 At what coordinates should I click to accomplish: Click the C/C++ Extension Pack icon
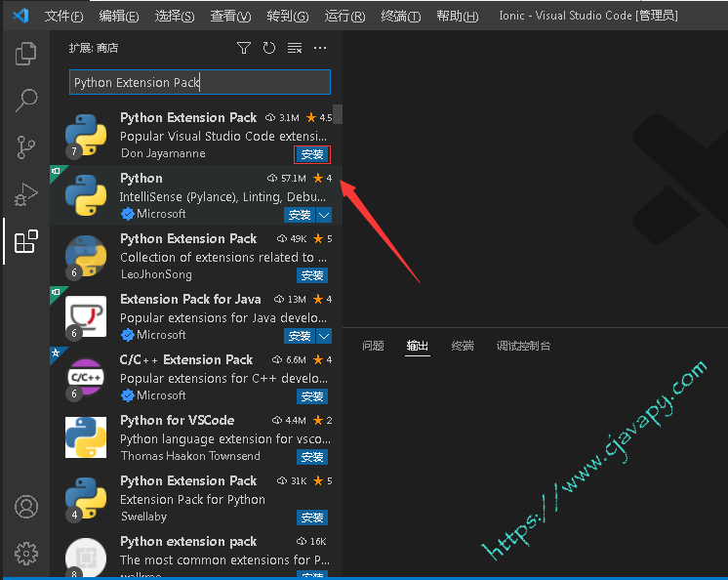[86, 377]
